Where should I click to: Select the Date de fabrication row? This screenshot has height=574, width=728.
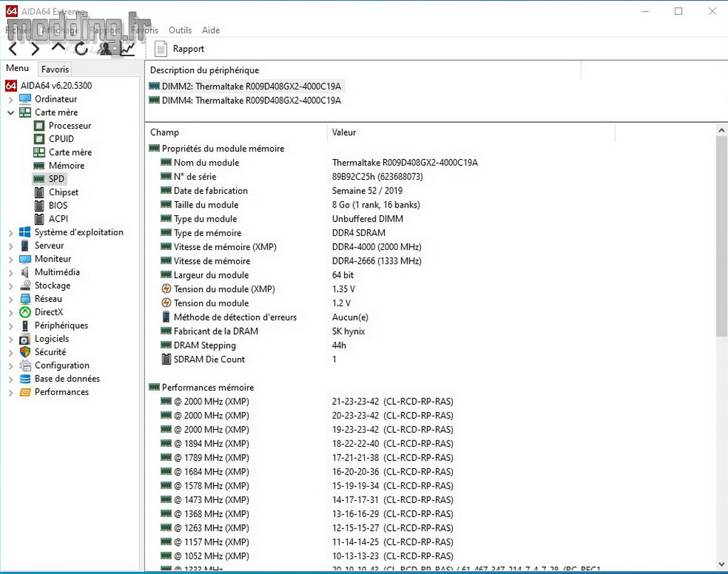point(282,190)
